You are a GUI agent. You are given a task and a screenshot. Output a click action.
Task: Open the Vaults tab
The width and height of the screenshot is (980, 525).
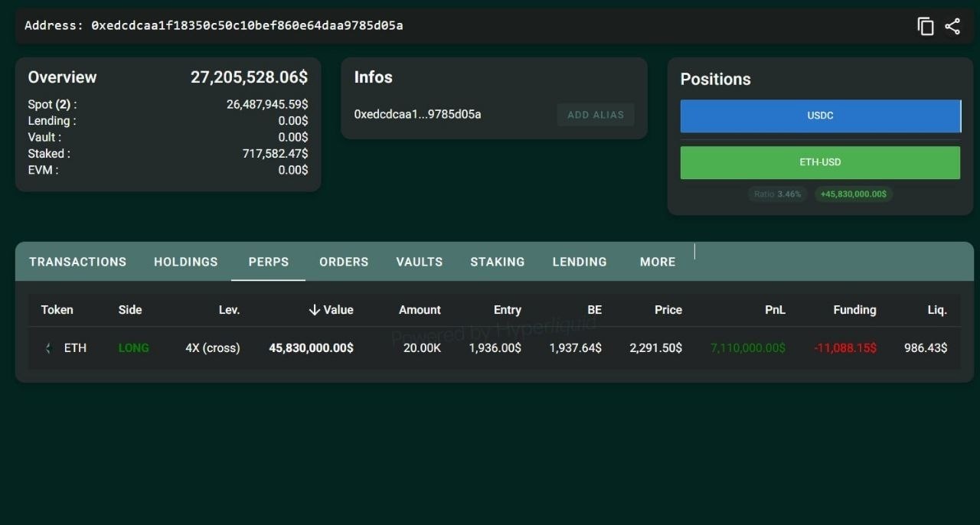[420, 262]
